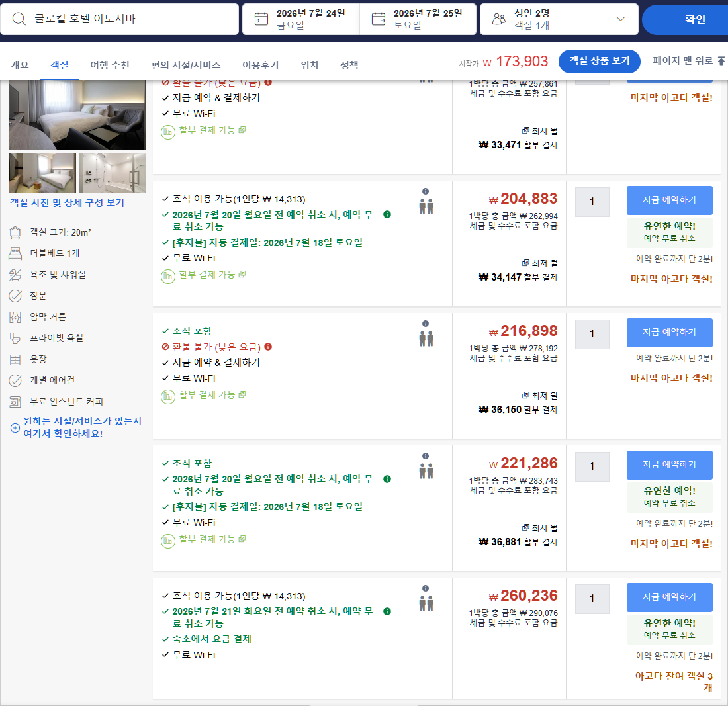Click 지금 예약하기 for the 216,898 offer
This screenshot has height=706, width=728.
click(x=669, y=332)
